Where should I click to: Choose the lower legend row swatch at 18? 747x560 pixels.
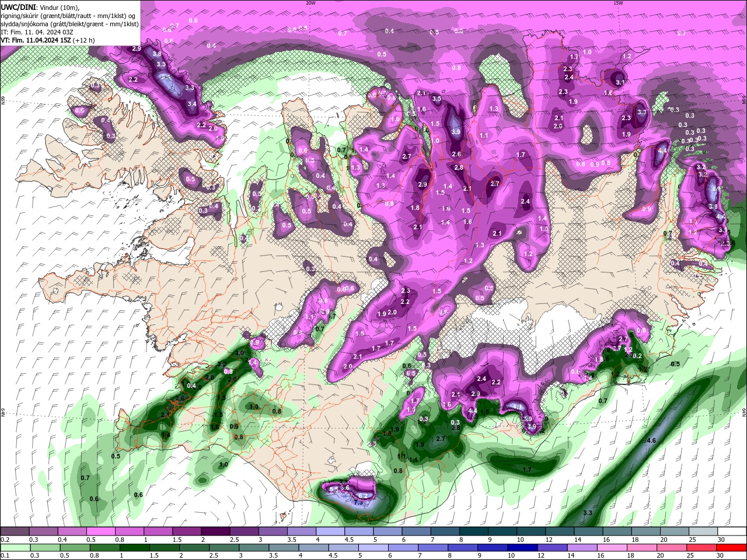(643, 548)
